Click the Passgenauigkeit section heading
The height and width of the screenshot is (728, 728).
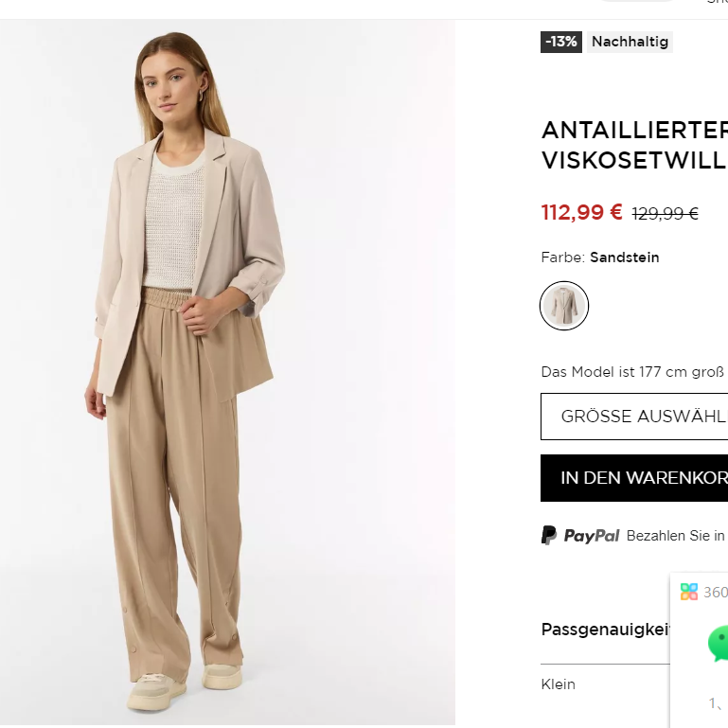[x=606, y=630]
